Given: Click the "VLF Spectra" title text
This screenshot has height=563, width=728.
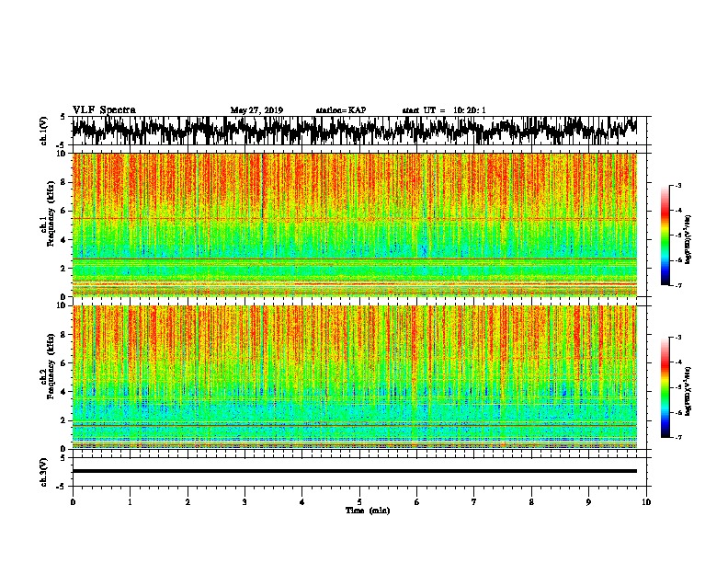Looking at the screenshot, I should 104,110.
